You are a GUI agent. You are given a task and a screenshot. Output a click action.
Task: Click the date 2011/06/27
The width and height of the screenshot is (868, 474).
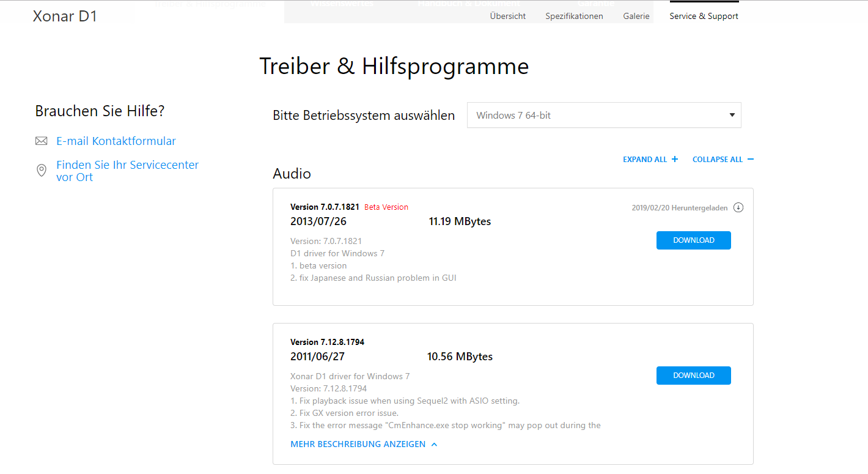point(317,357)
